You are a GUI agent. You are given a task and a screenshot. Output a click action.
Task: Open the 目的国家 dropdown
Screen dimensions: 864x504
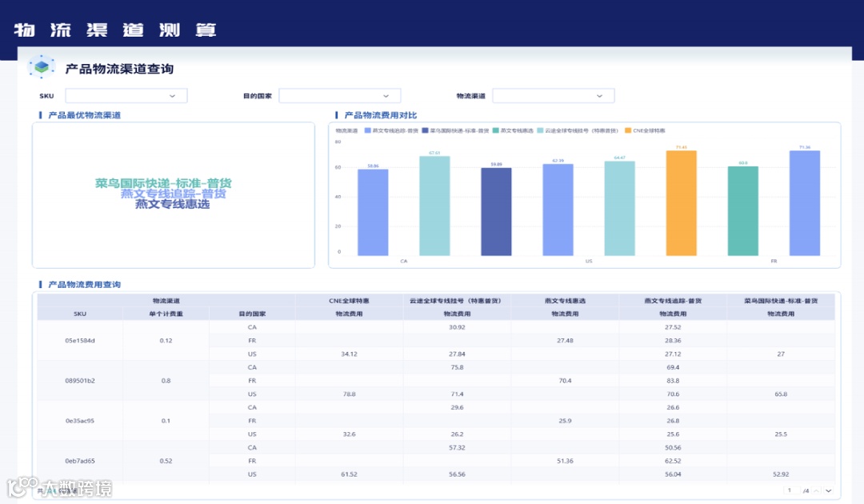click(x=339, y=96)
